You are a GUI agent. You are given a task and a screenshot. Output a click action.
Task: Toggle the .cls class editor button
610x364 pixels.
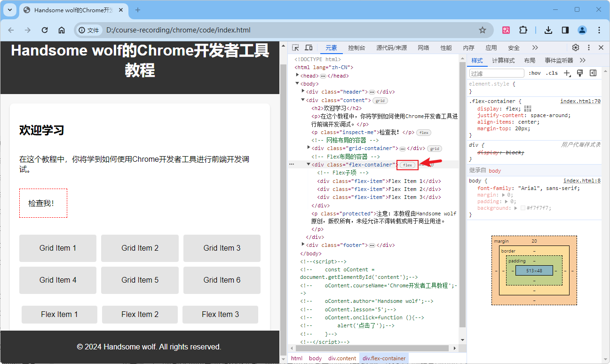(x=552, y=73)
